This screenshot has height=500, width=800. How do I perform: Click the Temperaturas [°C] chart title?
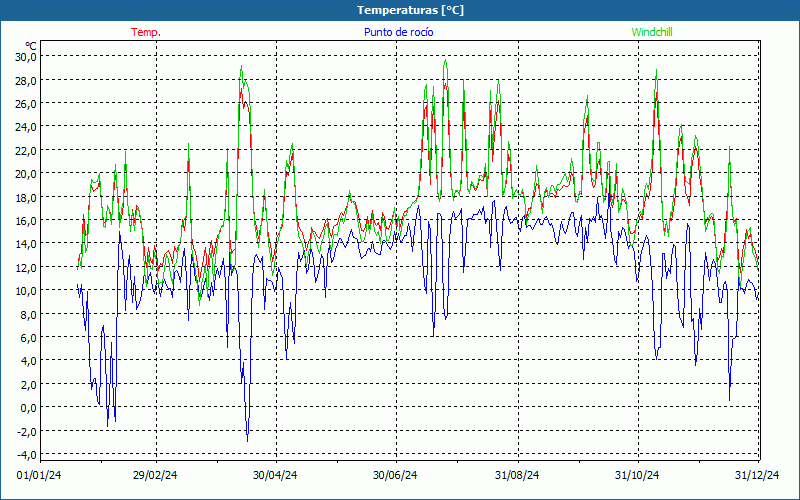(x=410, y=10)
